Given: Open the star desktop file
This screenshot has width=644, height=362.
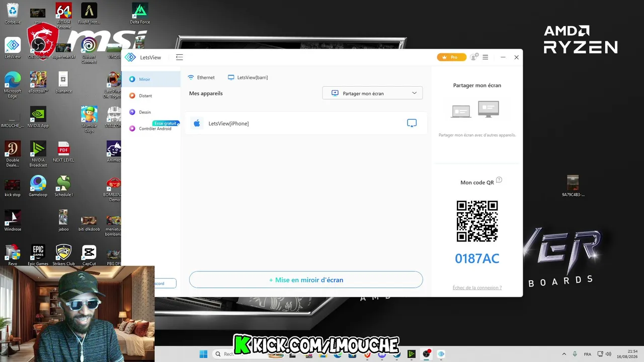Looking at the screenshot, I should pos(38,15).
